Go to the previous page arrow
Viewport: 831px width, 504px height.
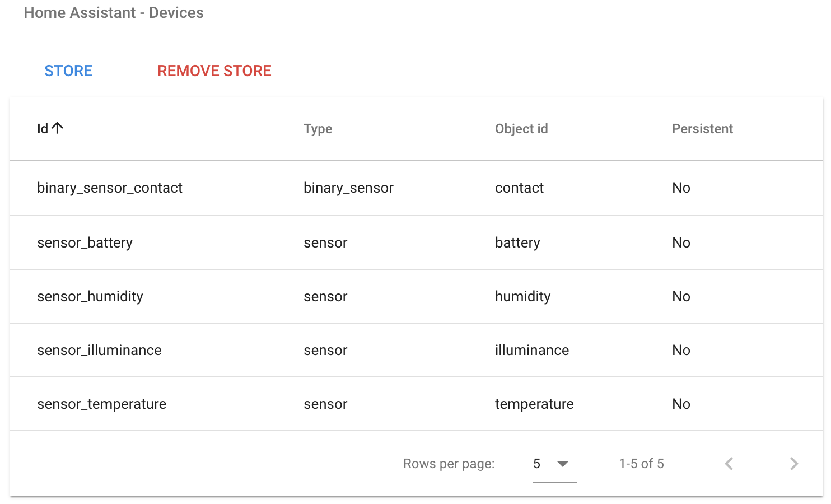point(729,464)
